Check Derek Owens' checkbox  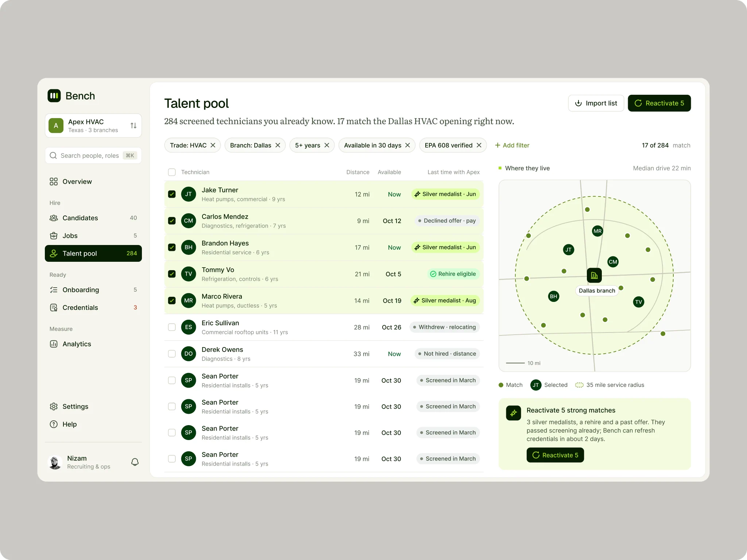pyautogui.click(x=172, y=354)
